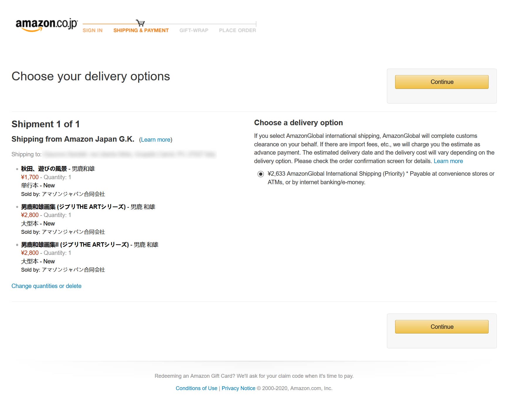Click the SHIPPING & PAYMENT step

pyautogui.click(x=141, y=30)
